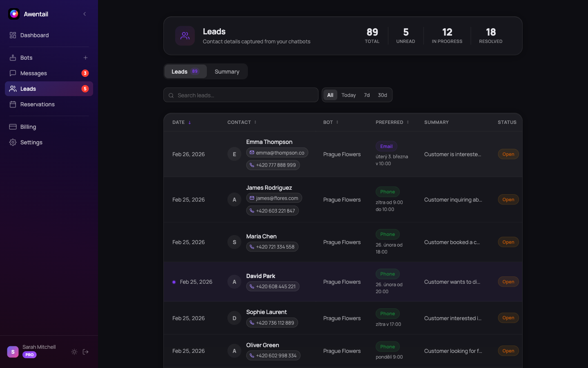The height and width of the screenshot is (368, 588).
Task: Switch to the Summary tab
Action: (227, 72)
